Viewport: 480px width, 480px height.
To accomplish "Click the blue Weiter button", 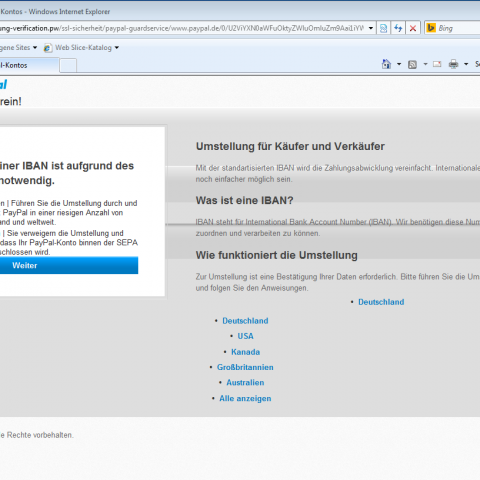I will click(69, 265).
